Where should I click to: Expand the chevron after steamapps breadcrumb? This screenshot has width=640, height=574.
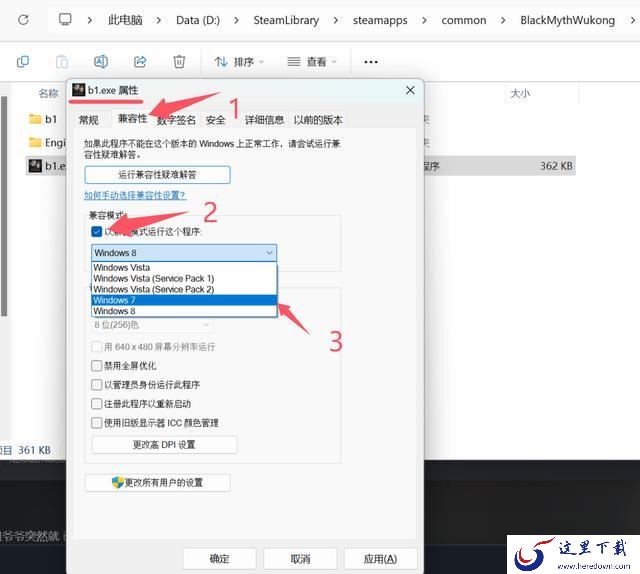pos(424,20)
